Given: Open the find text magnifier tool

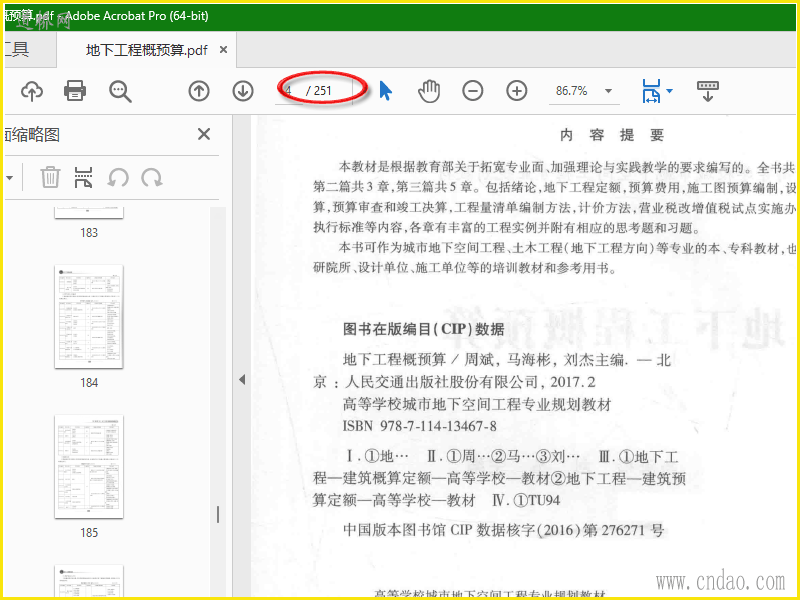Looking at the screenshot, I should (x=120, y=92).
